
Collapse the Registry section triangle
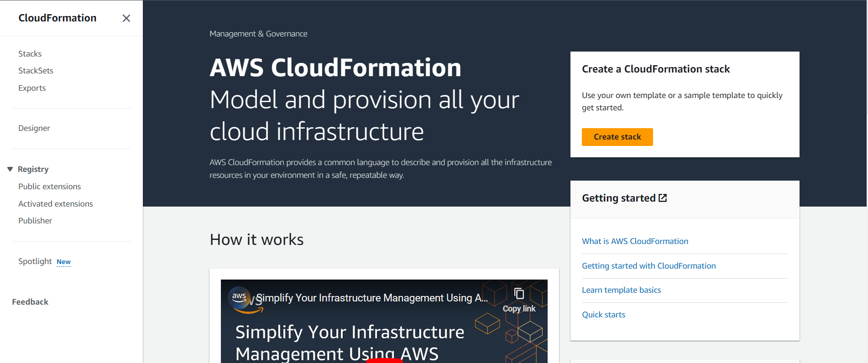click(x=10, y=169)
